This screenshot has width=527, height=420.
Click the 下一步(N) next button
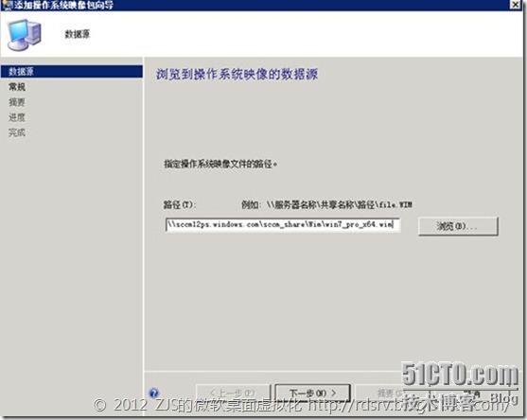pos(312,393)
